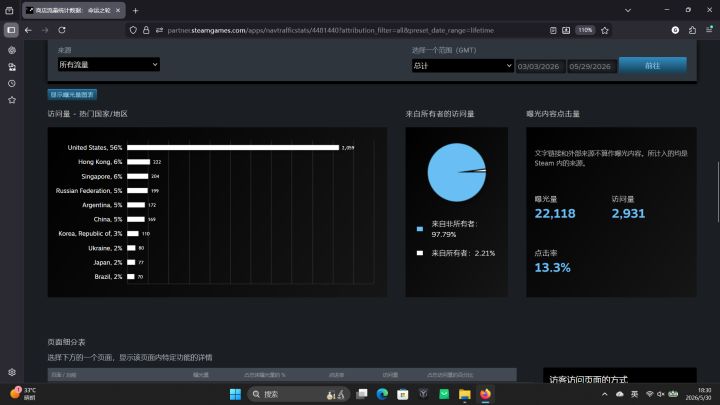Click the blue 前往 go button
Image resolution: width=720 pixels, height=405 pixels.
click(652, 65)
